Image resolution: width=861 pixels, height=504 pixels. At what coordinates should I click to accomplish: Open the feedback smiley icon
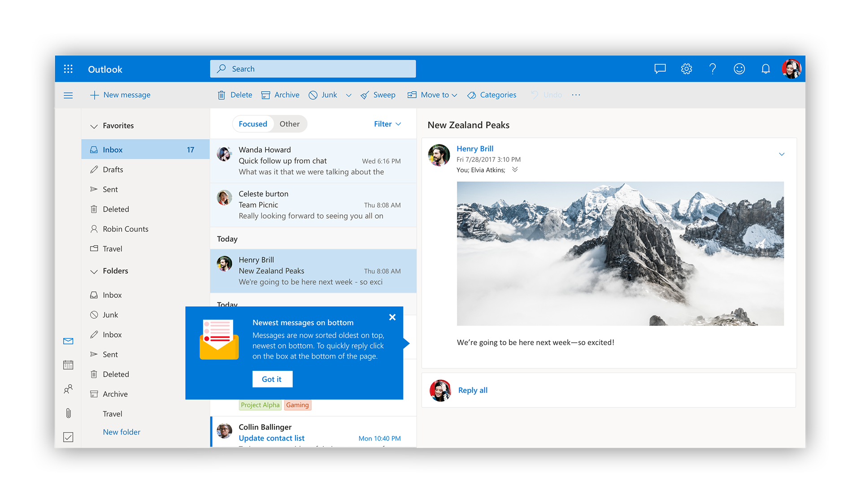coord(739,69)
